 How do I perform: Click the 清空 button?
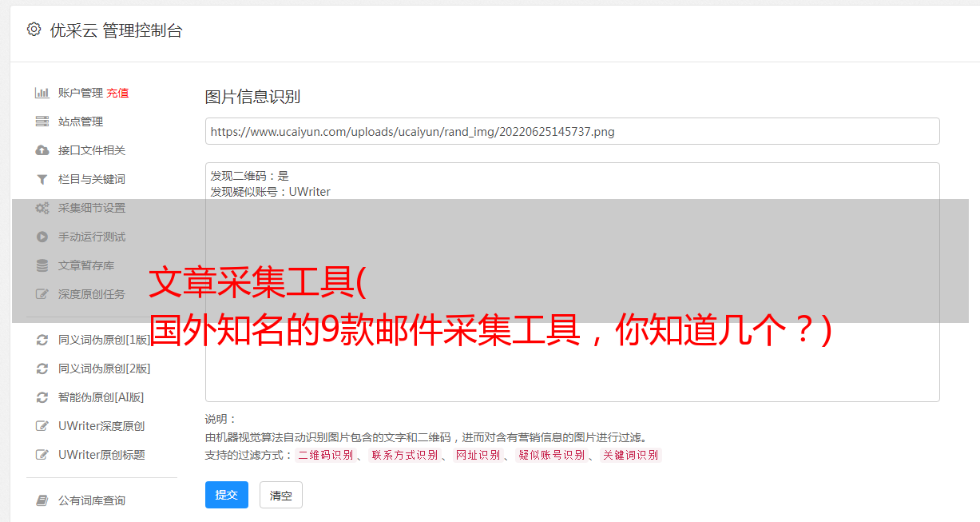tap(281, 495)
